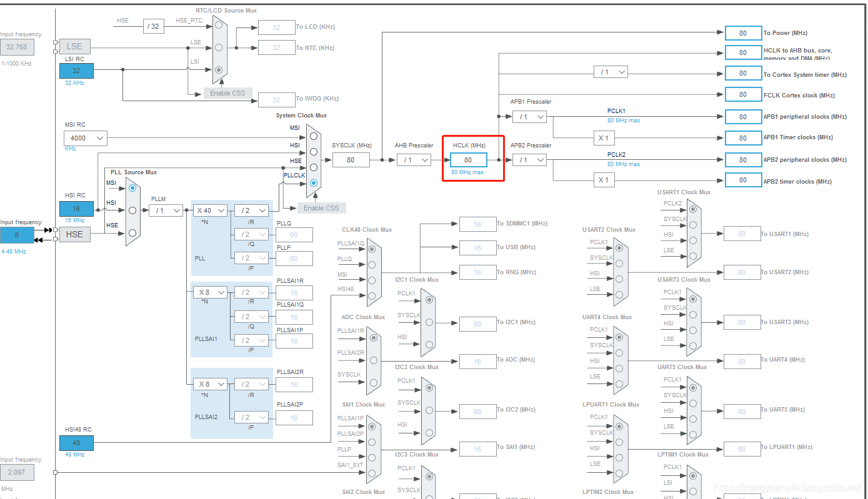Click the APB2 timer clocks value box
This screenshot has height=499, width=868.
pyautogui.click(x=743, y=180)
